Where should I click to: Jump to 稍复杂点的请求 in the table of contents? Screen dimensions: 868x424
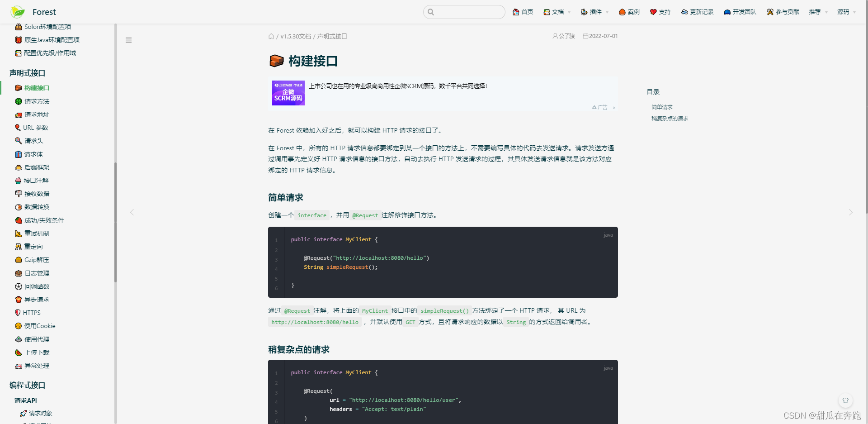pos(670,119)
